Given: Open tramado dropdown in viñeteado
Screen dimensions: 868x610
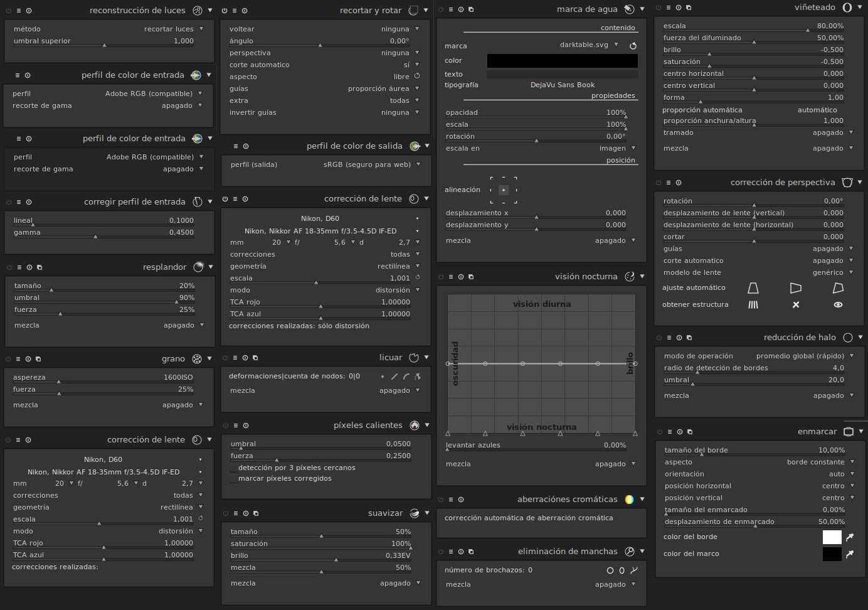Looking at the screenshot, I should [x=759, y=133].
